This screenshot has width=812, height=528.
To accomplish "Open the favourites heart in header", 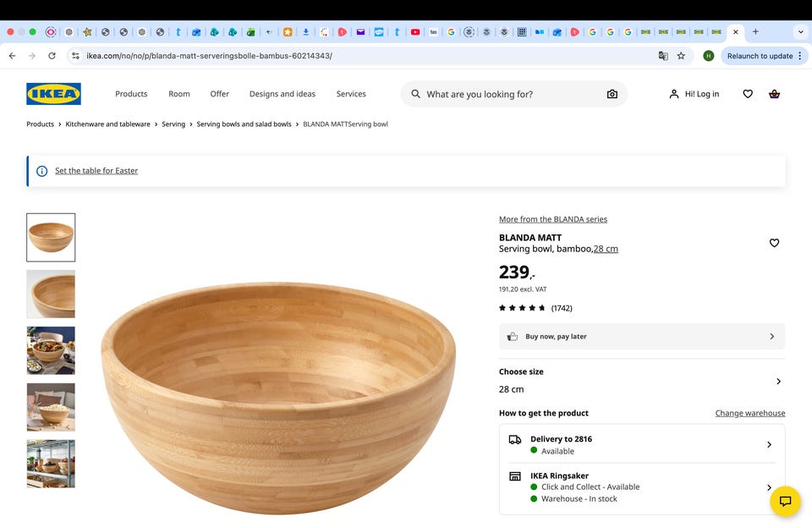I will [x=748, y=94].
